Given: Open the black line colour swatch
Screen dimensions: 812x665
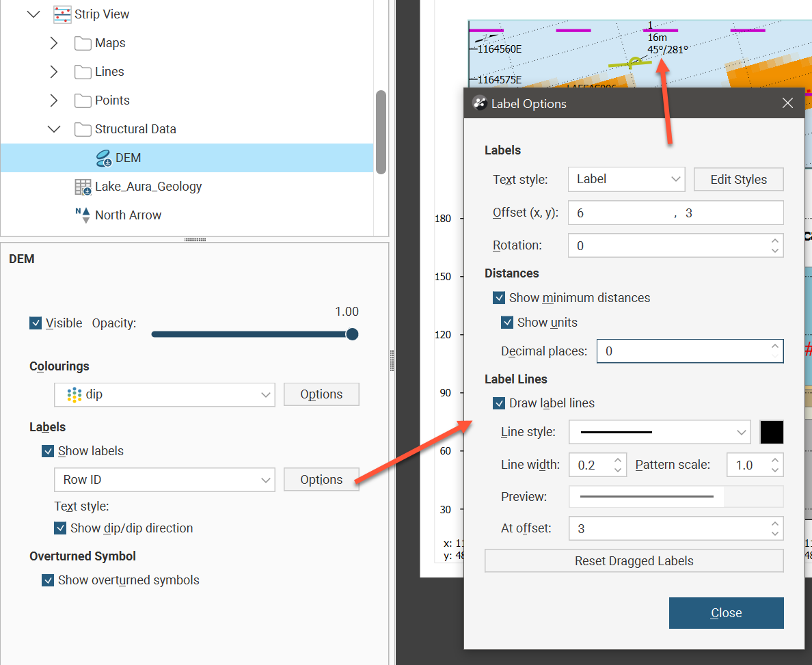Looking at the screenshot, I should tap(772, 432).
